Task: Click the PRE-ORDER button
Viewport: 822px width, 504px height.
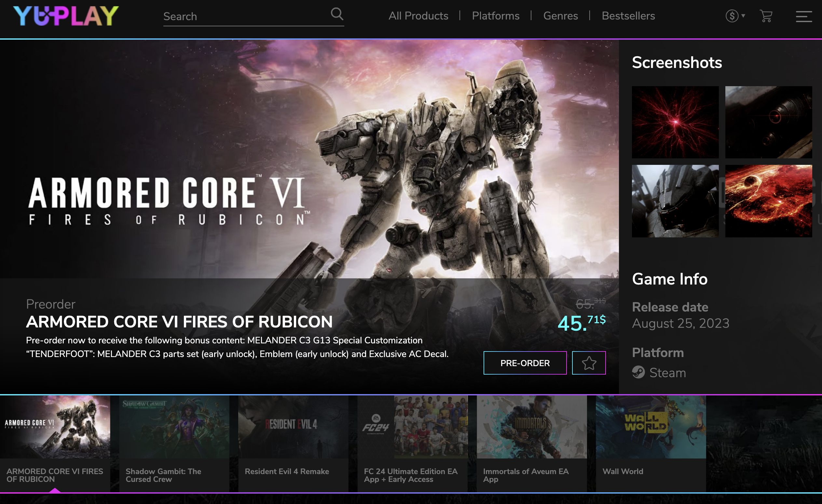Action: tap(525, 363)
